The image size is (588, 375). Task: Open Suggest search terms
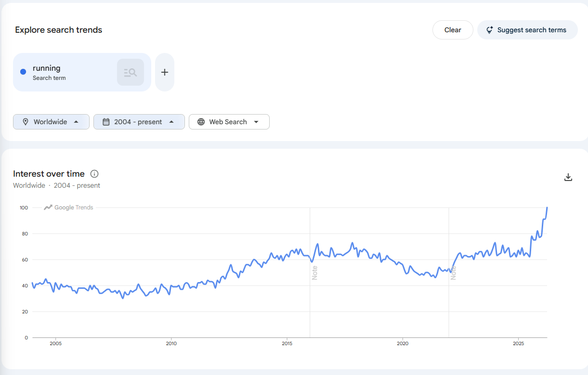point(527,30)
